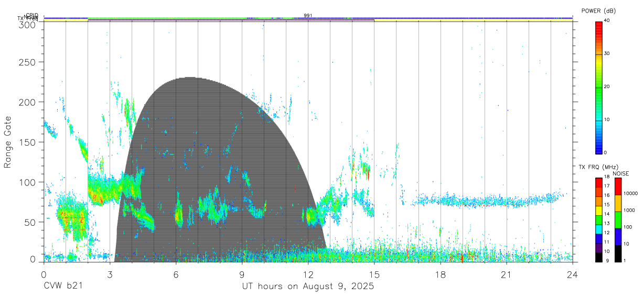The image size is (644, 297).
Task: Click the 'Range Gate' y-axis label
Action: (8, 143)
